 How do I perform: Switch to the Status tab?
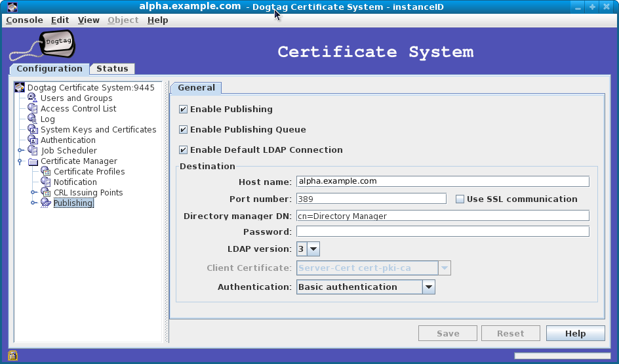click(x=113, y=69)
